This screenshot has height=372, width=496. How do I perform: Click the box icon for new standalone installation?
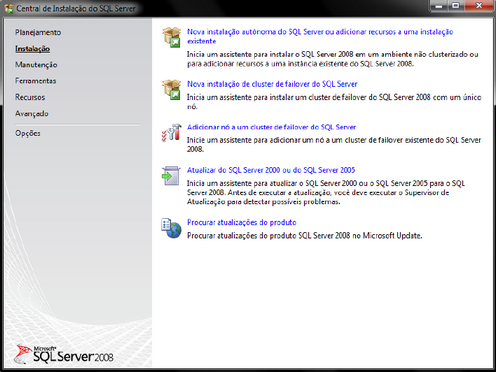click(x=172, y=37)
